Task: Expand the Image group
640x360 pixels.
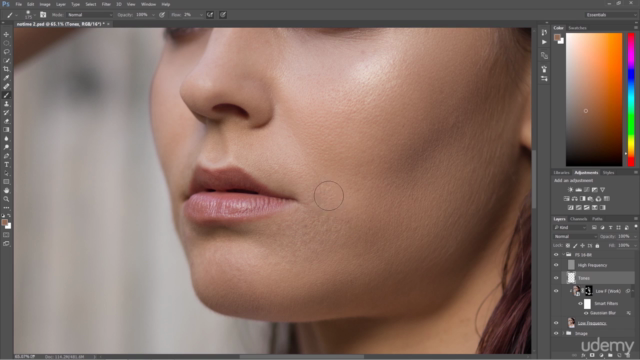Action: click(x=563, y=333)
